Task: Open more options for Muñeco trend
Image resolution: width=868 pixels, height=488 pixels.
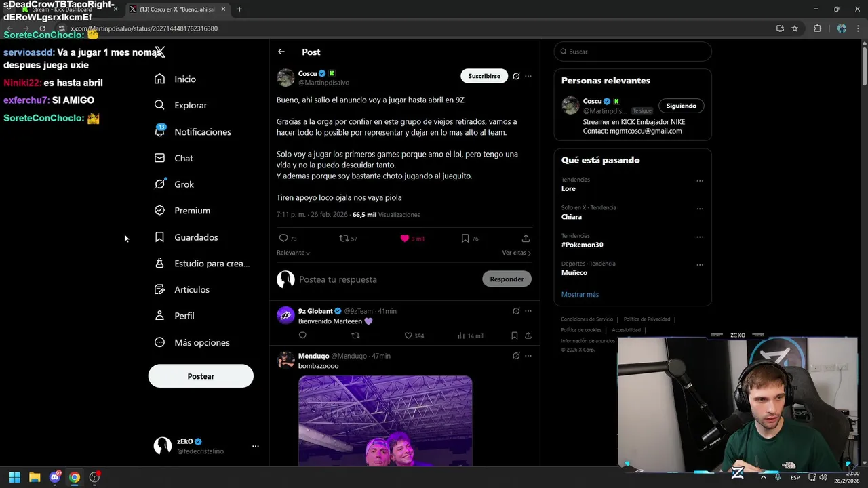Action: click(x=700, y=265)
